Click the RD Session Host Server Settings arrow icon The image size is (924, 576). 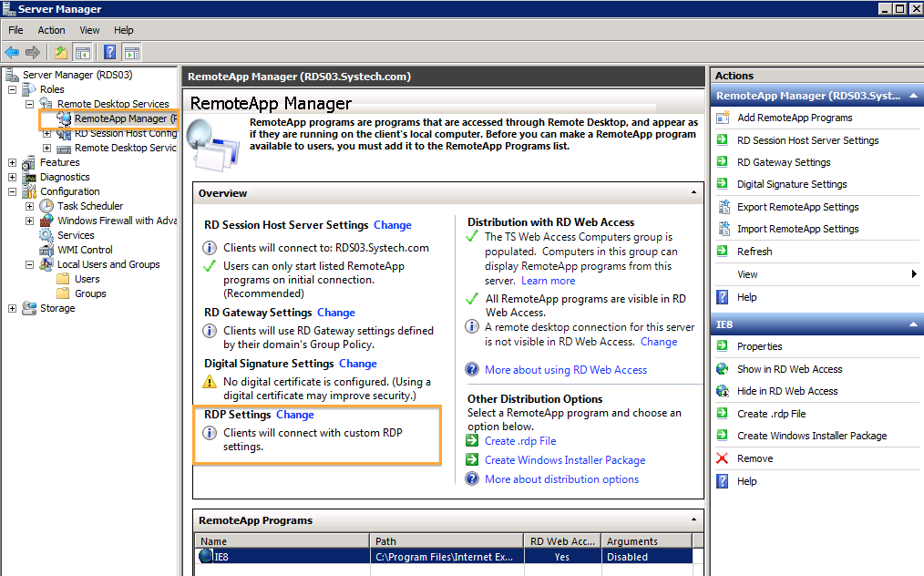[x=722, y=140]
